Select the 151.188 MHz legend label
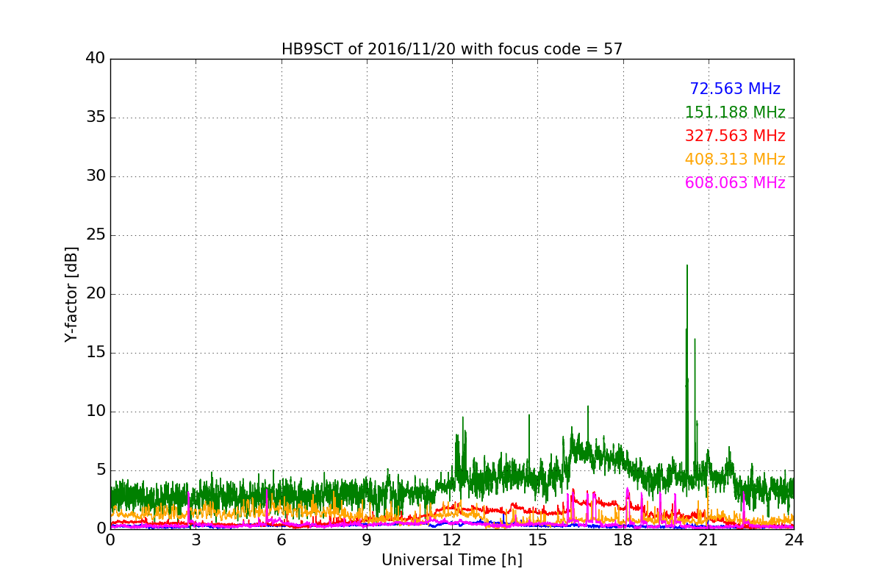Screen dimensions: 882x588 [x=735, y=112]
